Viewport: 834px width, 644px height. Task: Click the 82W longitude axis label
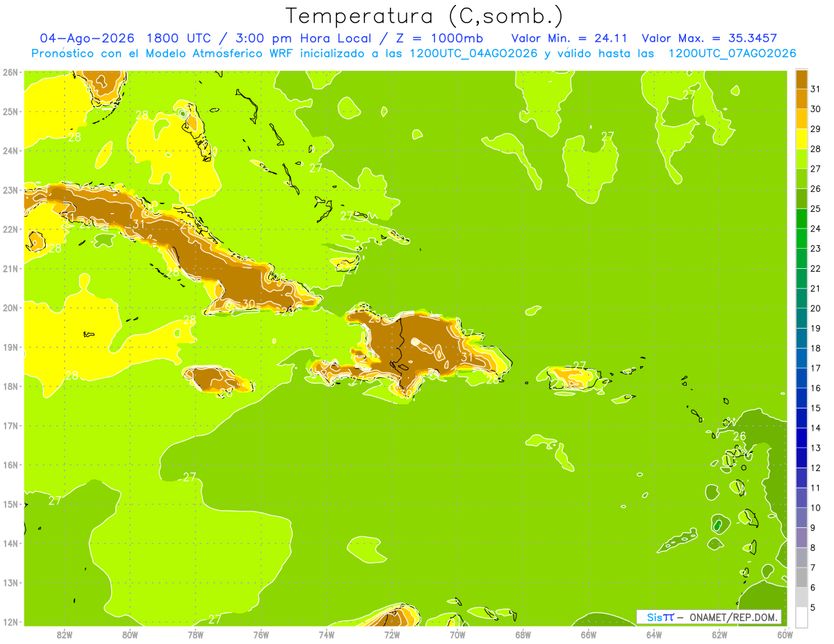[x=65, y=634]
